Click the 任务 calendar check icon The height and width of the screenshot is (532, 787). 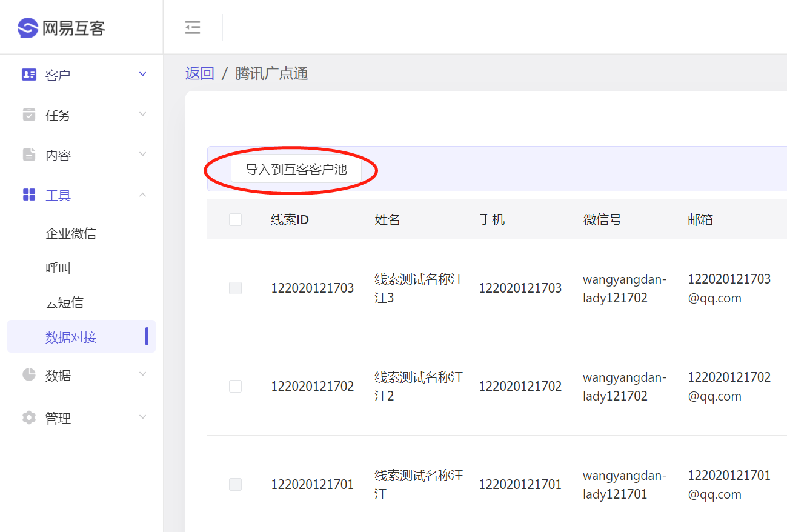click(29, 115)
